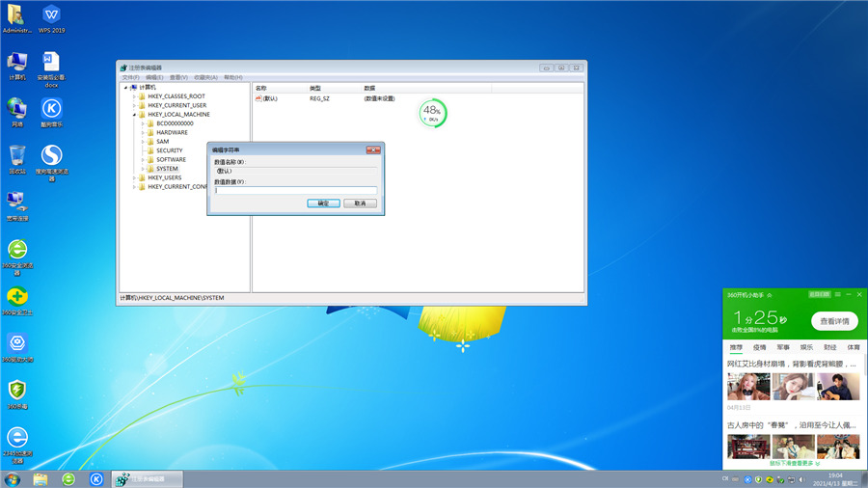
Task: Click the 名称 column header
Action: tap(280, 88)
